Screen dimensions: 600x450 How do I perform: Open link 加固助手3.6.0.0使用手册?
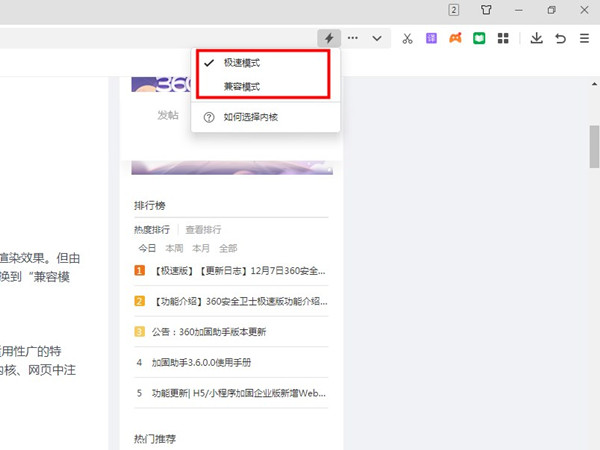(201, 362)
